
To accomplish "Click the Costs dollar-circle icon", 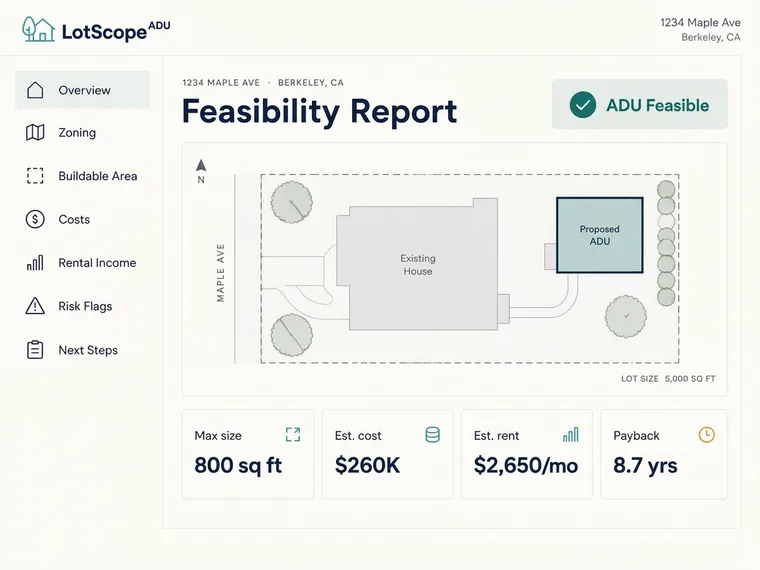I will 35,219.
